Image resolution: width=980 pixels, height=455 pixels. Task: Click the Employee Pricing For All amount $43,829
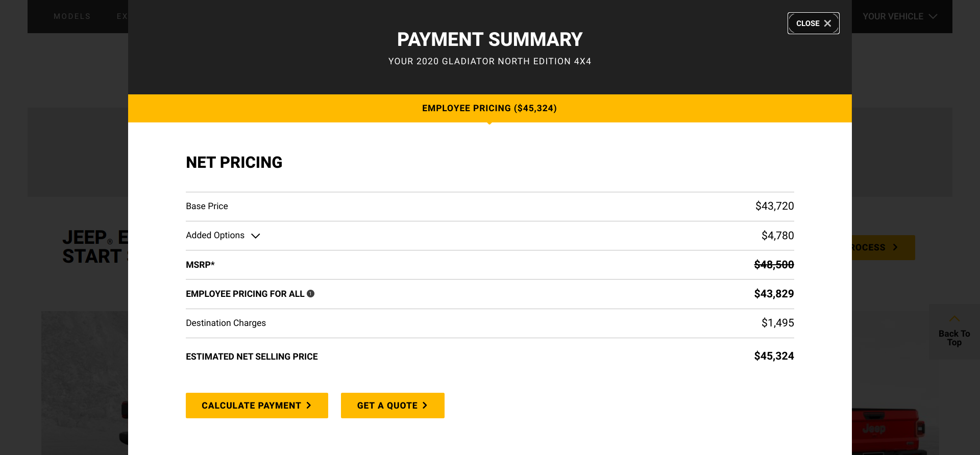pos(774,294)
